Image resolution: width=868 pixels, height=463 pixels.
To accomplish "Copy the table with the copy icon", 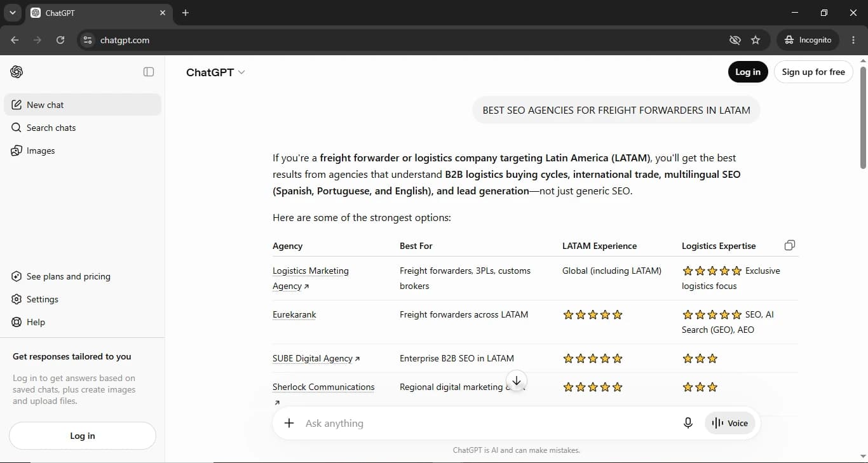I will click(x=790, y=245).
